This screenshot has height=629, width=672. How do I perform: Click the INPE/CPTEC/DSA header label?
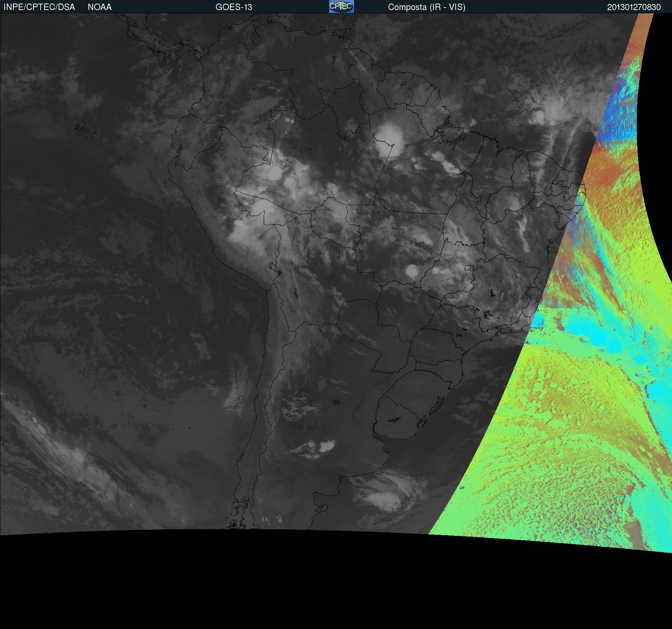tap(39, 7)
